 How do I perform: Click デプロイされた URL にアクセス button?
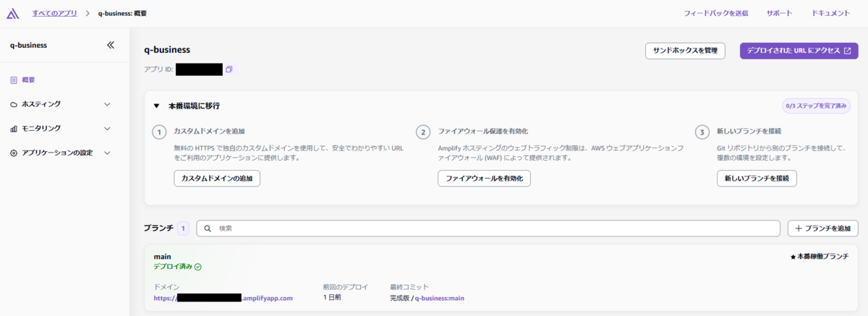799,51
